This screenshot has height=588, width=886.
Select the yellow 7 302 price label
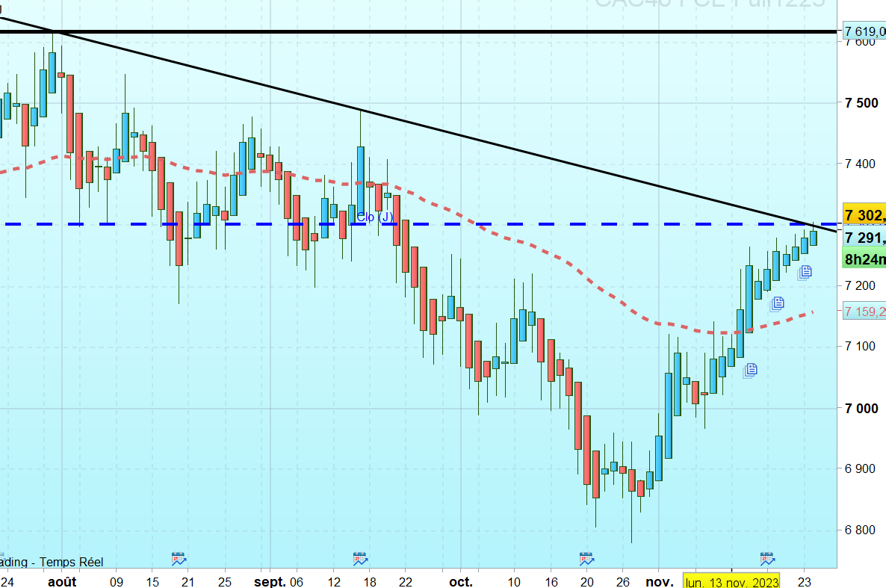864,215
